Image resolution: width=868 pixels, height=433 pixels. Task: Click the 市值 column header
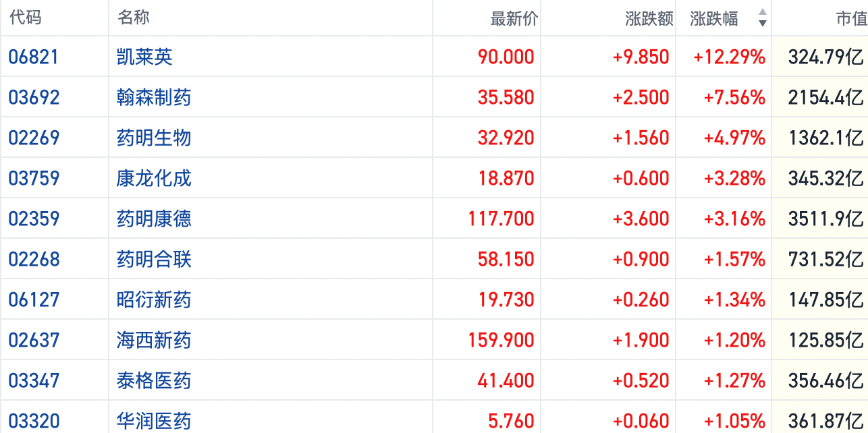coord(851,19)
